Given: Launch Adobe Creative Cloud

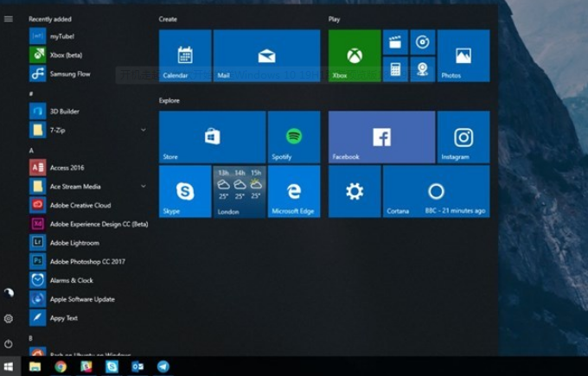Looking at the screenshot, I should [89, 205].
